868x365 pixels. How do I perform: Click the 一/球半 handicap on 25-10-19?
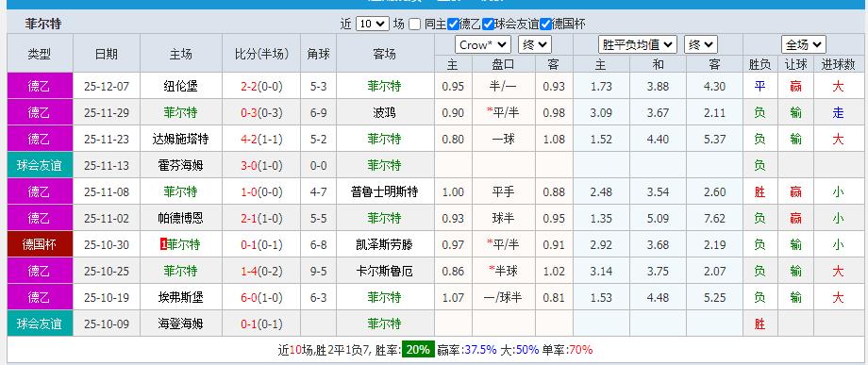tap(503, 297)
